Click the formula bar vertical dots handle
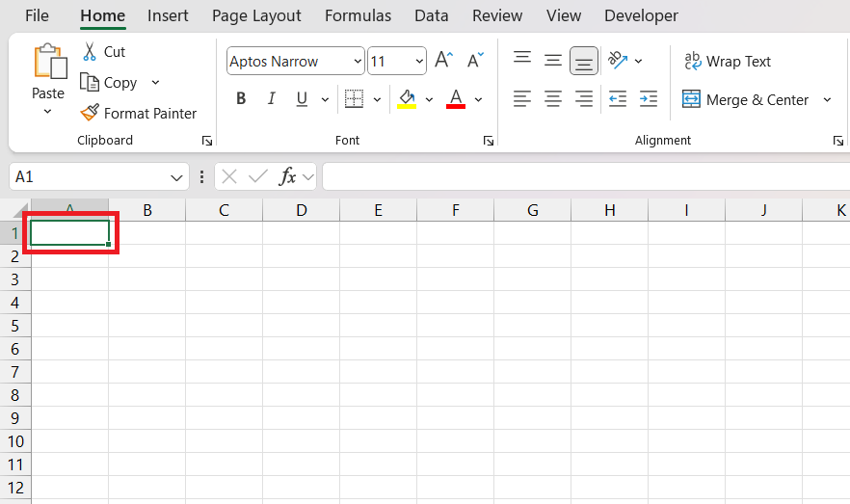This screenshot has width=850, height=504. (201, 176)
